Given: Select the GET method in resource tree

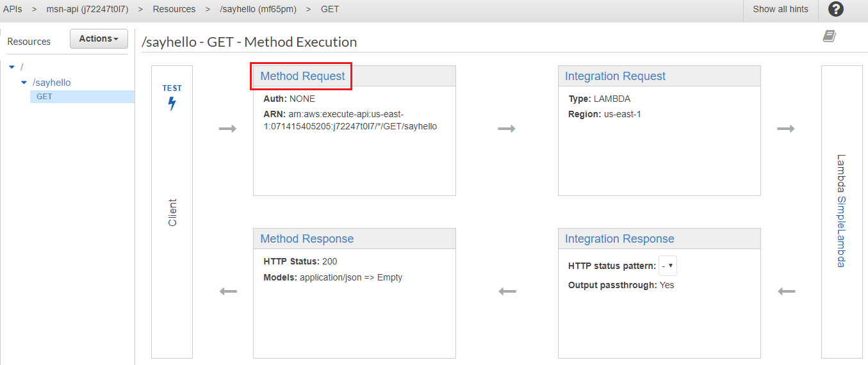Looking at the screenshot, I should (x=45, y=97).
